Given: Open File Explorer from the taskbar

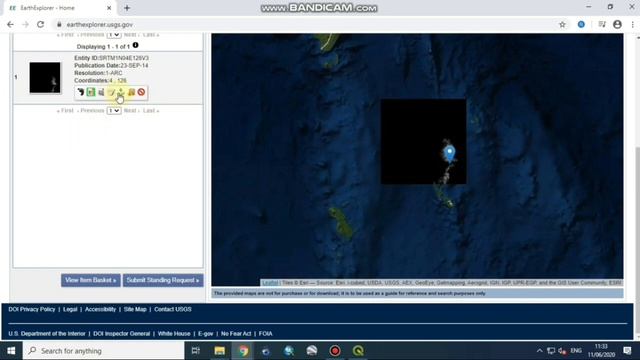Looking at the screenshot, I should (220, 351).
